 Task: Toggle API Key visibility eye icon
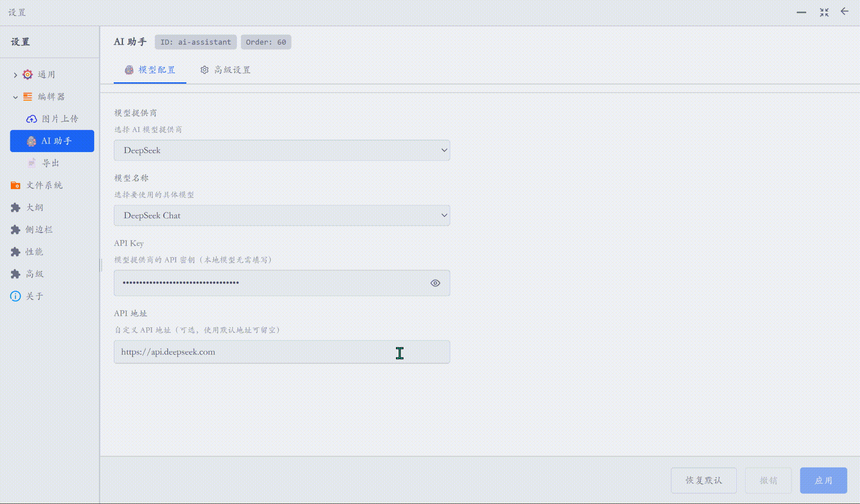point(435,283)
